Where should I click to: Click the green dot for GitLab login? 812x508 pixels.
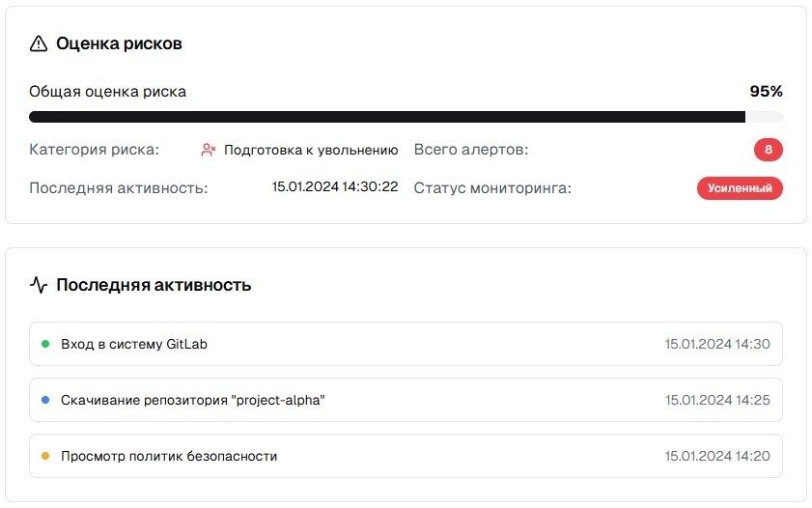[45, 344]
